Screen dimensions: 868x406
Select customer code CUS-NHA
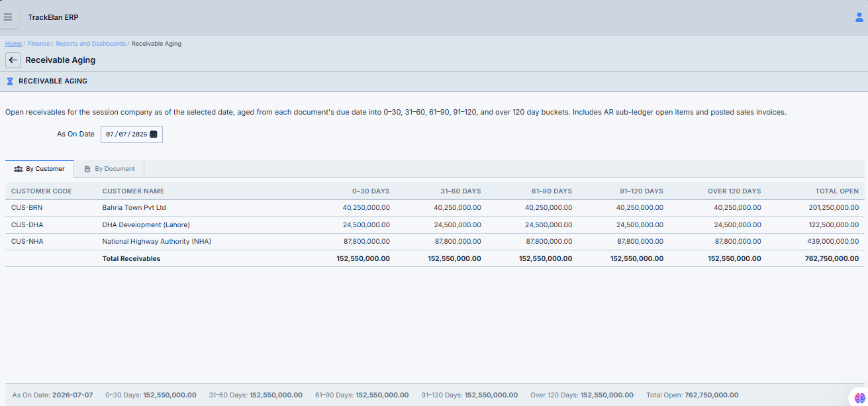tap(27, 242)
